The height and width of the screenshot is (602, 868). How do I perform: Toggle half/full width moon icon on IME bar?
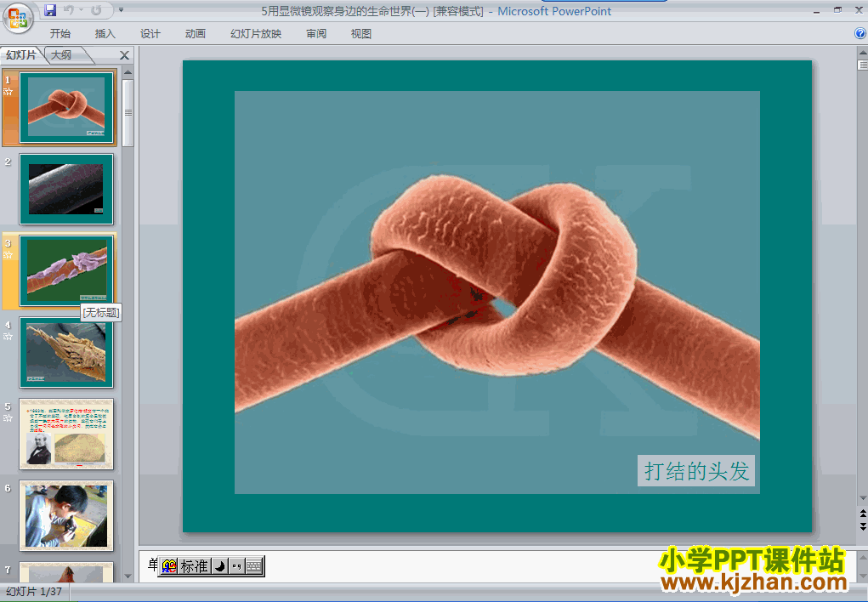point(220,566)
